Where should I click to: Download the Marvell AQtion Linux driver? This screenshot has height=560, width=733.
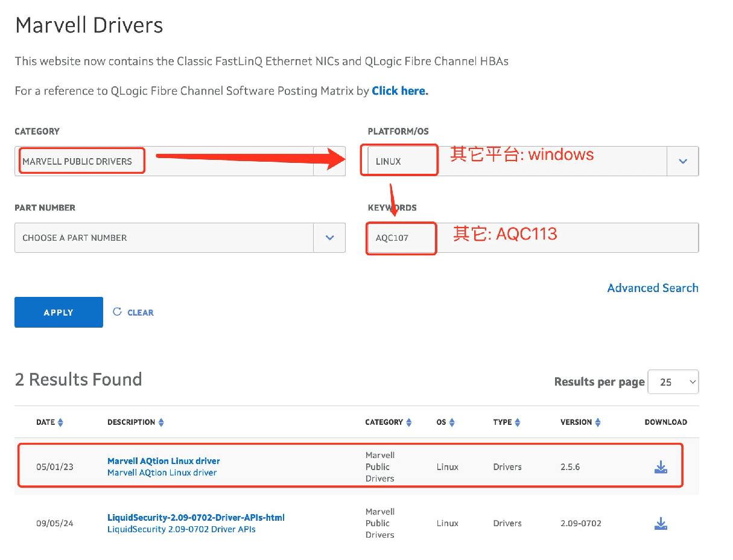[x=661, y=467]
